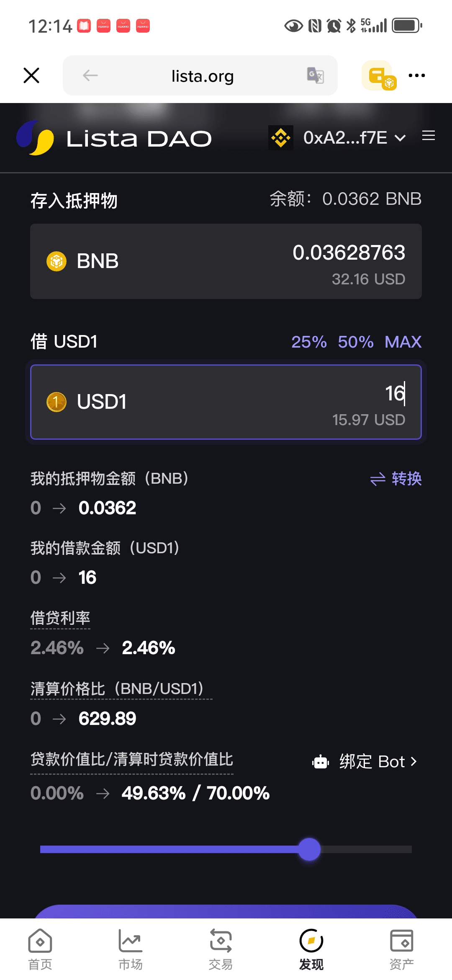Click the loan-to-value slider handle
452x980 pixels.
(x=309, y=849)
